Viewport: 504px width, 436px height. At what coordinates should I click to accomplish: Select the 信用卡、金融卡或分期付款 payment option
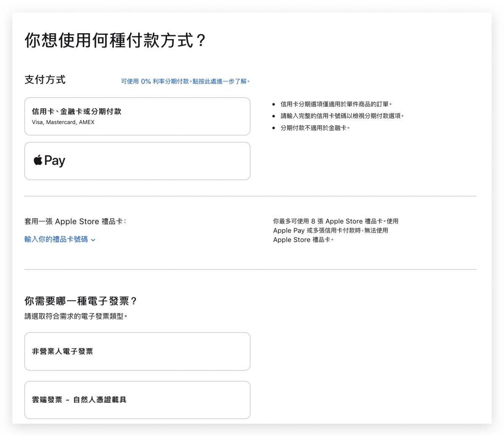[137, 116]
